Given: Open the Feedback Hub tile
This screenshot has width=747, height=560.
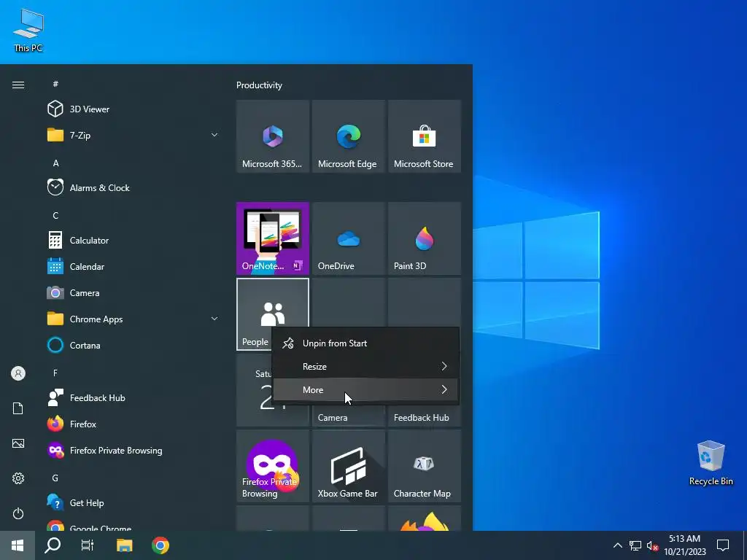Looking at the screenshot, I should (x=425, y=414).
